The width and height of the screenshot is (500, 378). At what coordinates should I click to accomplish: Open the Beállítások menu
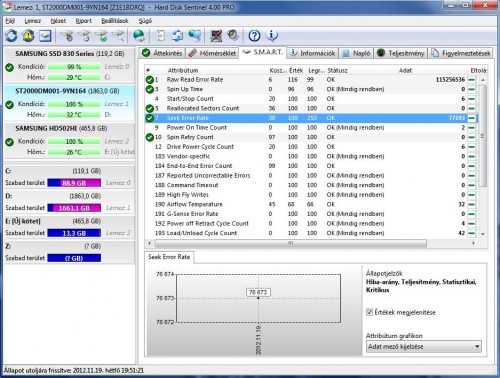(x=115, y=21)
